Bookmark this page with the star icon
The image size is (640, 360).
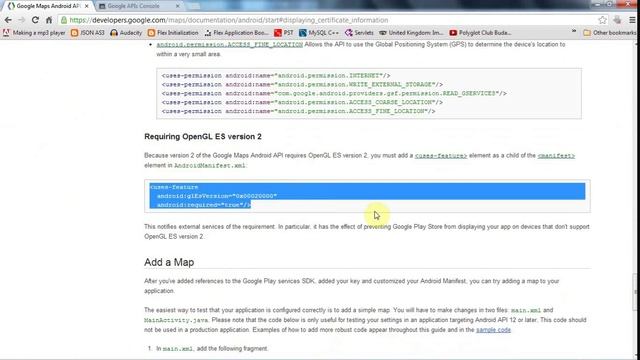(x=602, y=20)
